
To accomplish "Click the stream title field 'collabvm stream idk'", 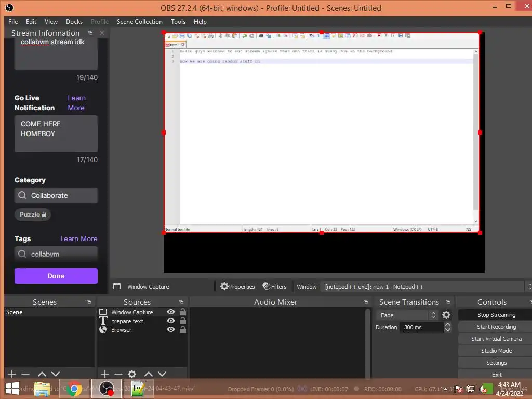I will click(x=56, y=54).
